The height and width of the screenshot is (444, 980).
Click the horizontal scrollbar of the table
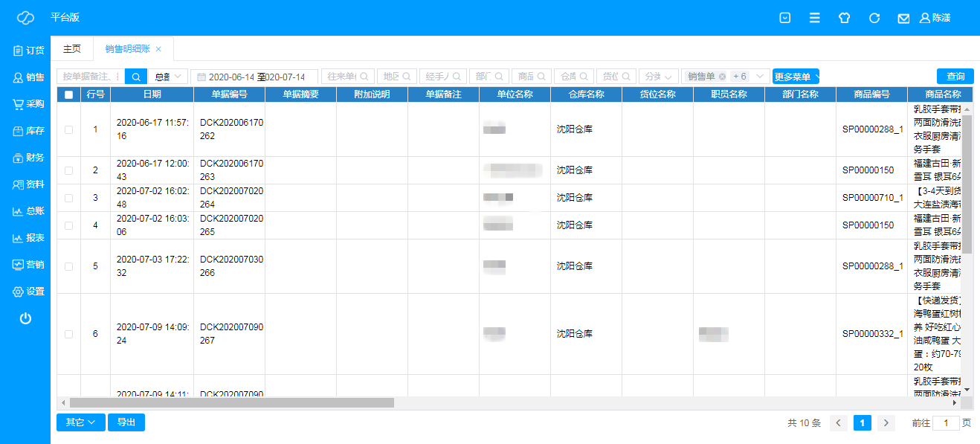231,402
